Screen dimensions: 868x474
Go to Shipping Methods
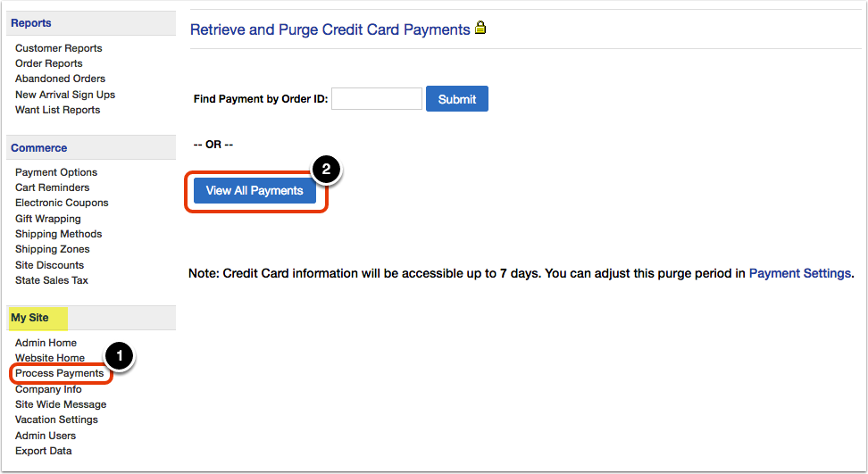[x=58, y=234]
